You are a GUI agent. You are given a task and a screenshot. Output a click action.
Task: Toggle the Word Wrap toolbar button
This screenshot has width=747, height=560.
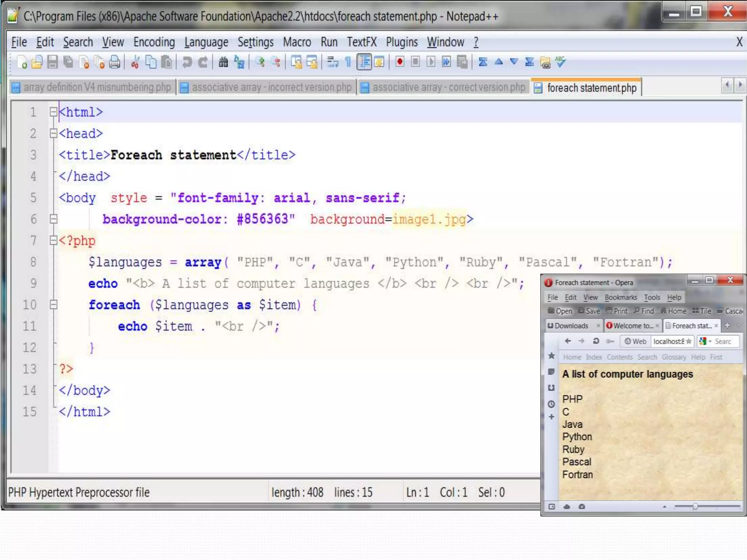(333, 62)
